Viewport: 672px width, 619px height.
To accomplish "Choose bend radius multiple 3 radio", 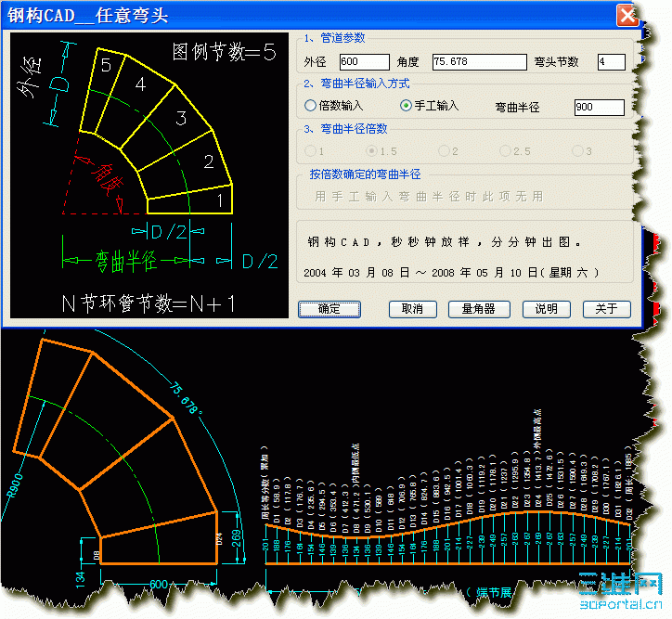I will (x=582, y=150).
